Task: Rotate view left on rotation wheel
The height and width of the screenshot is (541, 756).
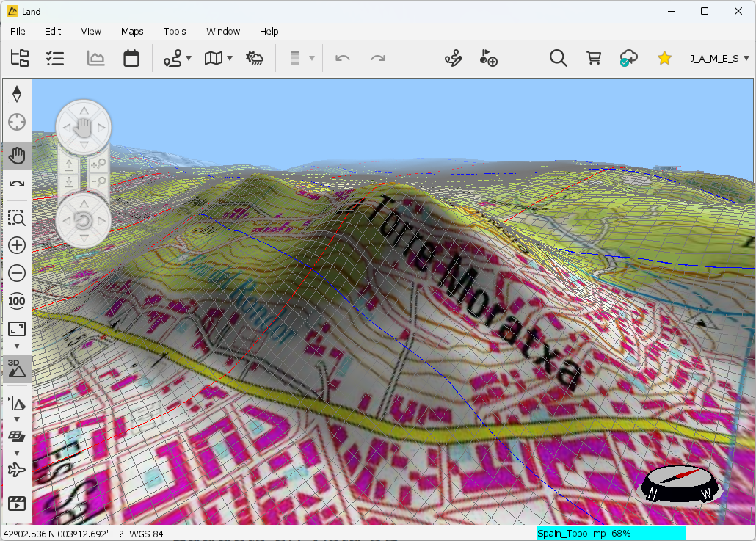Action: tap(67, 221)
